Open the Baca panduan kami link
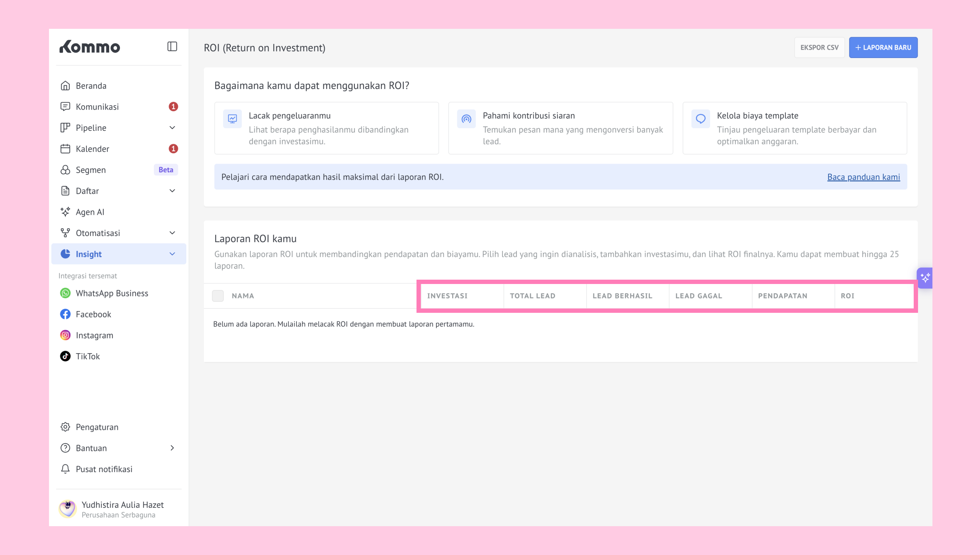980x555 pixels. click(863, 177)
